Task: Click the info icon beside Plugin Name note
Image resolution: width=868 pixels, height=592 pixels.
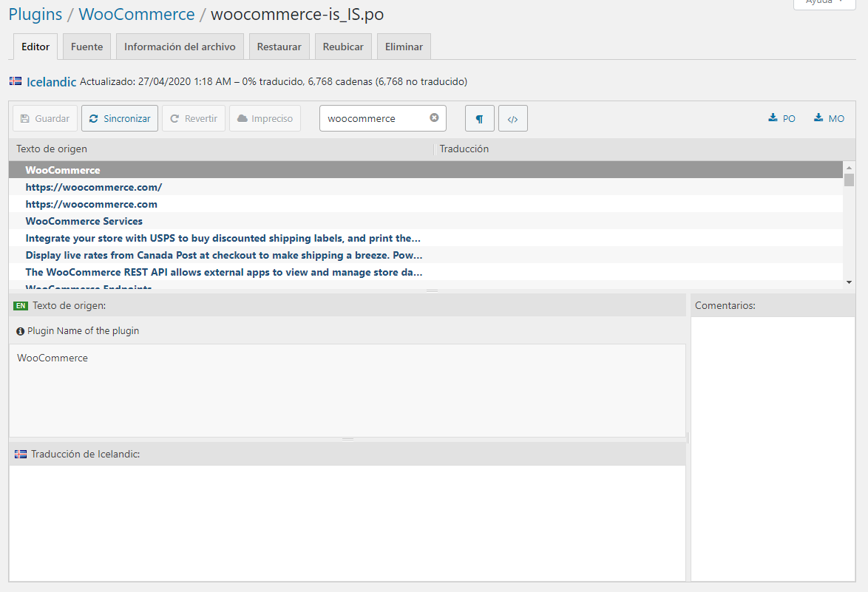Action: (x=21, y=331)
